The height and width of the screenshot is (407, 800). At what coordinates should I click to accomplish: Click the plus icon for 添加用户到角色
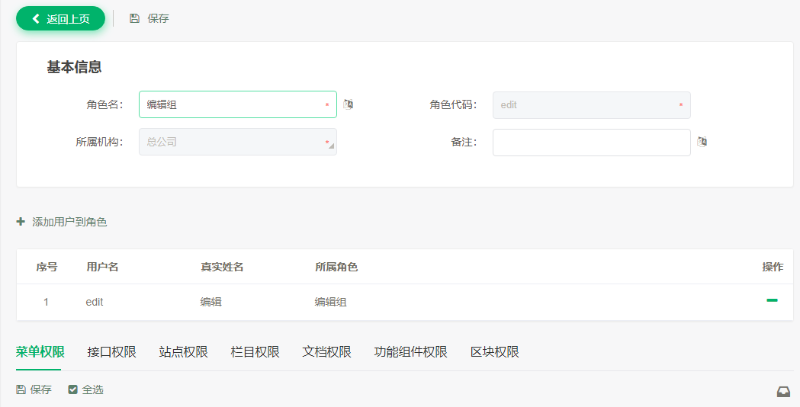point(21,221)
